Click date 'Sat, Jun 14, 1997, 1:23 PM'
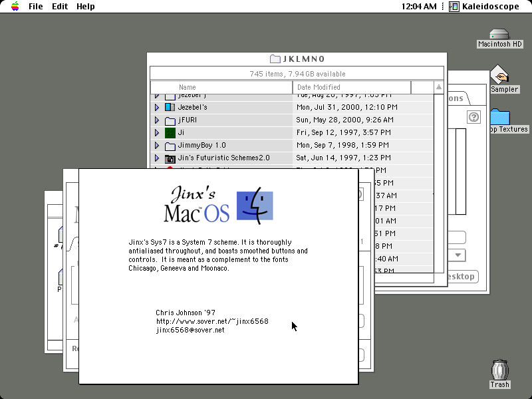The image size is (532, 399). tap(343, 158)
